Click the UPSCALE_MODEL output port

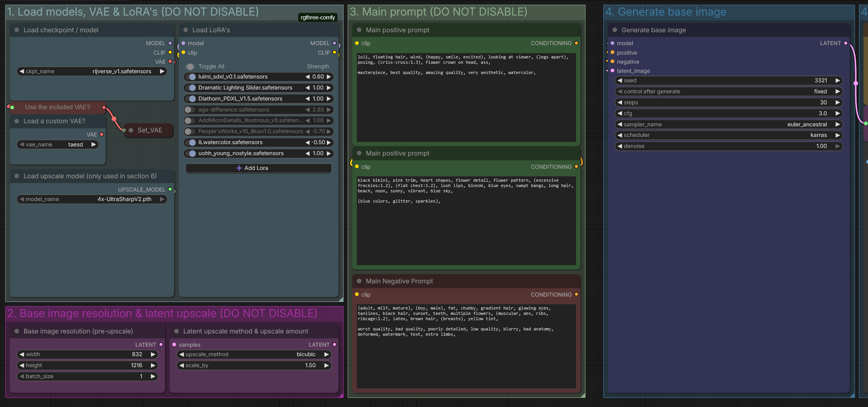click(x=170, y=189)
